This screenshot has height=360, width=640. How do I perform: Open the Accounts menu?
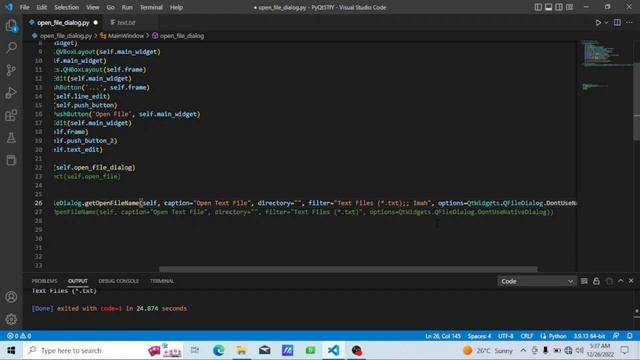click(11, 297)
